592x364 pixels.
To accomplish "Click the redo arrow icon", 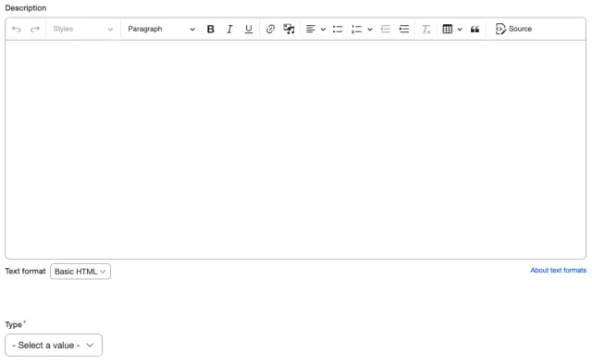I will (x=35, y=29).
